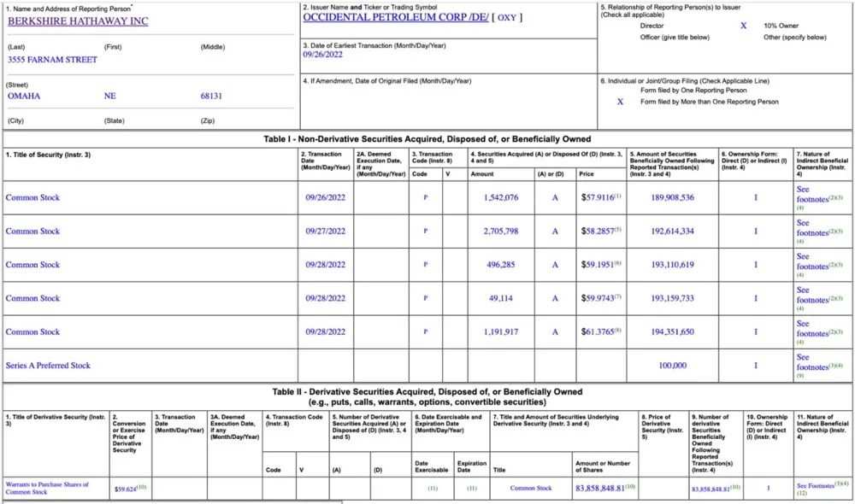This screenshot has height=504, width=855.
Task: Click the amount "496,285"
Action: pyautogui.click(x=501, y=265)
